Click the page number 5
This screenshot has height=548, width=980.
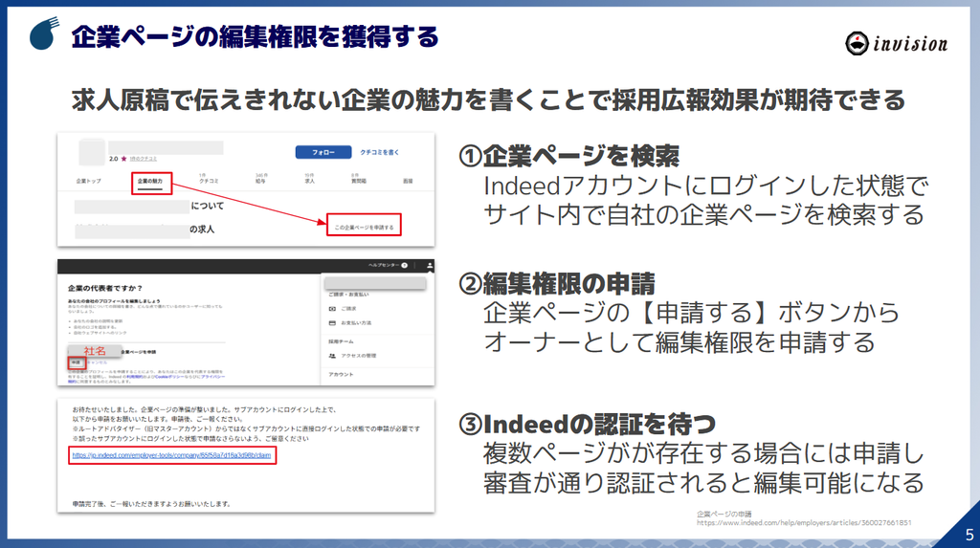click(x=969, y=535)
